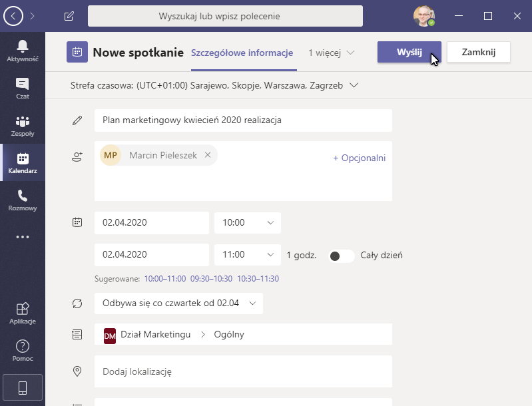Click the channel list icon
The image size is (532, 406).
pyautogui.click(x=77, y=334)
